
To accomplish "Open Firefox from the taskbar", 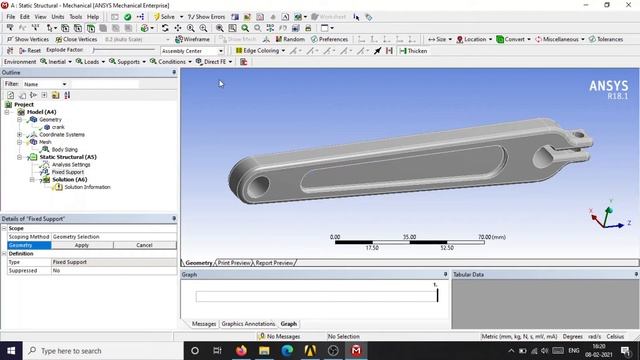I will click(241, 351).
